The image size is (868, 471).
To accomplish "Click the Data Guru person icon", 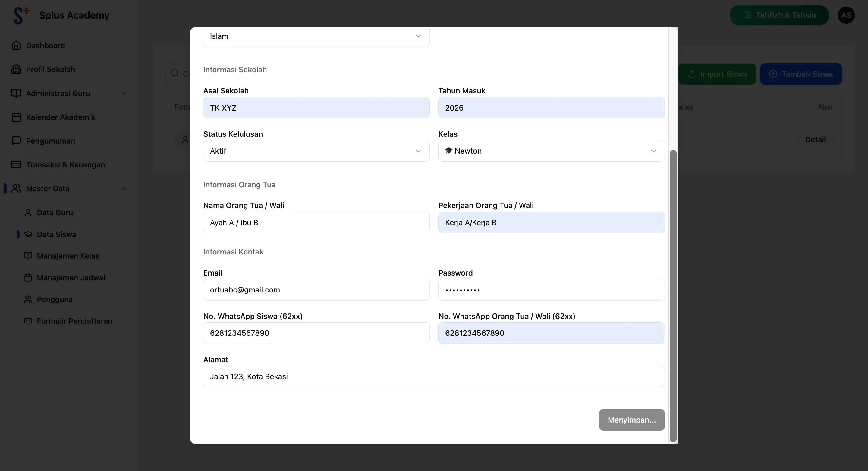I will 29,212.
